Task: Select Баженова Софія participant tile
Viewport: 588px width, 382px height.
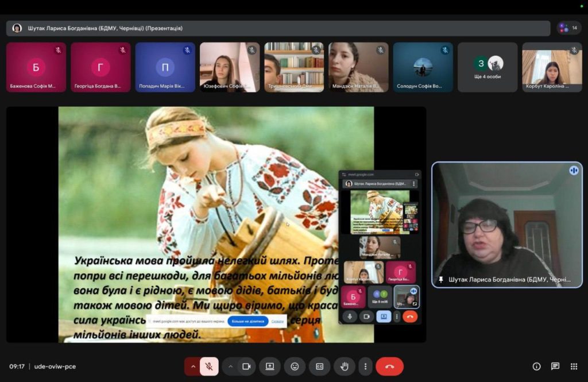Action: tap(36, 67)
